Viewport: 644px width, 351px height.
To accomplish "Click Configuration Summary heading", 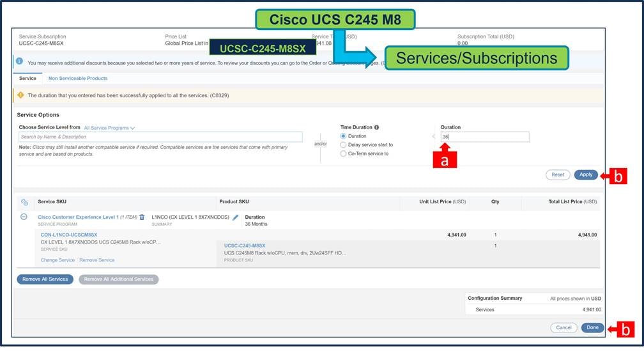I will (495, 299).
